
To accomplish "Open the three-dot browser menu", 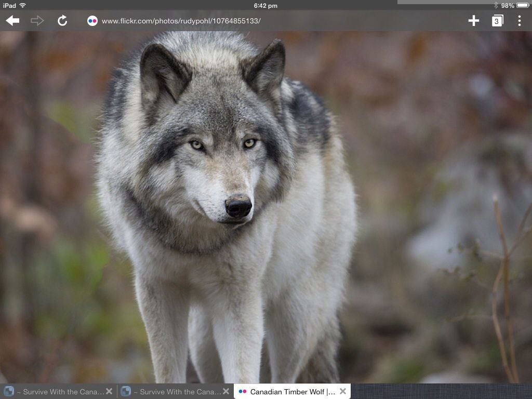I will click(519, 21).
